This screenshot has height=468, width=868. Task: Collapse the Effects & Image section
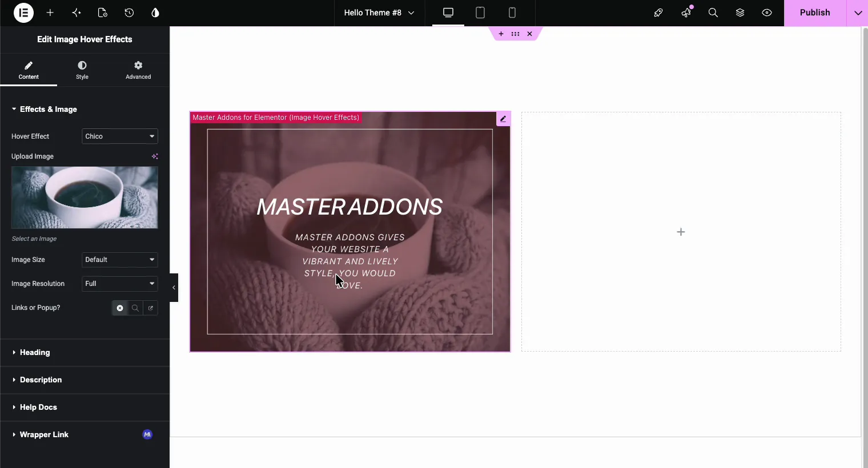point(85,109)
